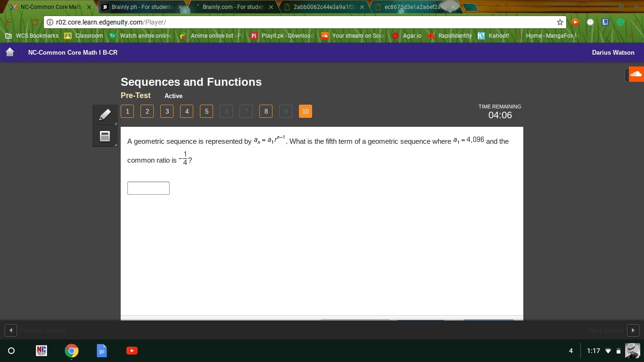Screen dimensions: 644x362
Task: Close the Brainly.ph tab
Action: point(180,7)
